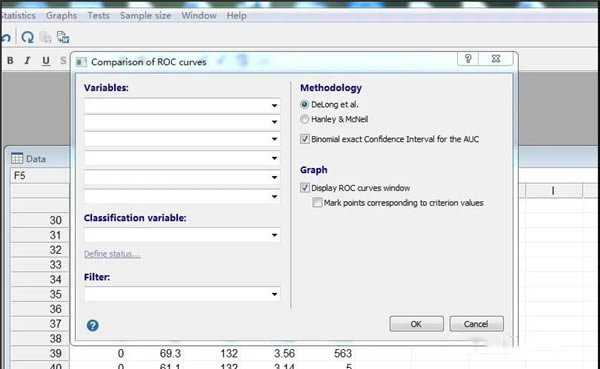
Task: Toggle Underline formatting button
Action: click(x=46, y=60)
